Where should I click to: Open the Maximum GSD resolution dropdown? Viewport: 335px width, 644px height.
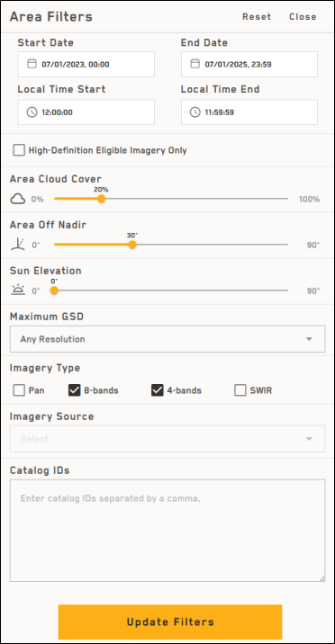[x=167, y=339]
